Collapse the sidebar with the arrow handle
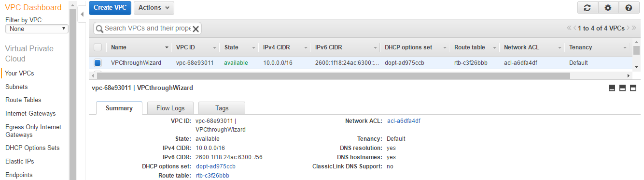 [82, 14]
